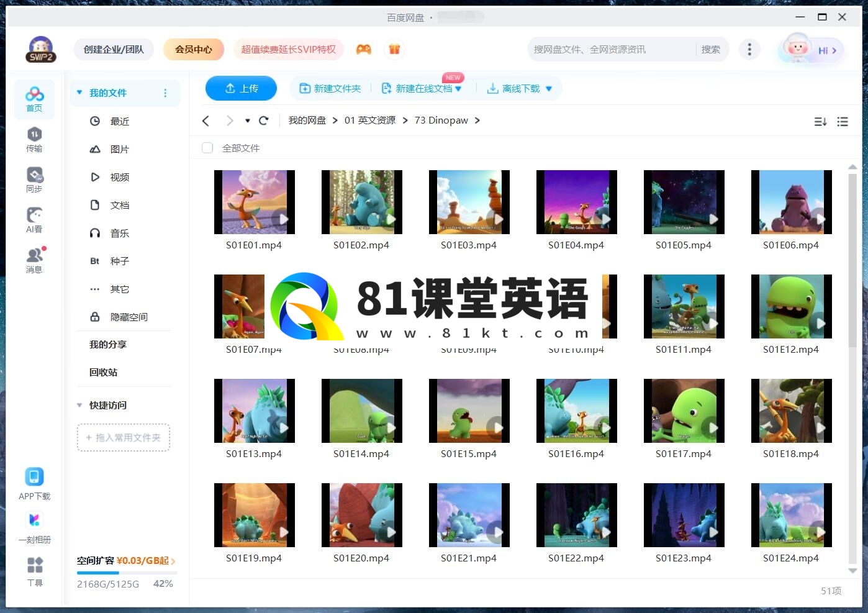The height and width of the screenshot is (613, 868).
Task: Click the gift box icon
Action: [394, 49]
